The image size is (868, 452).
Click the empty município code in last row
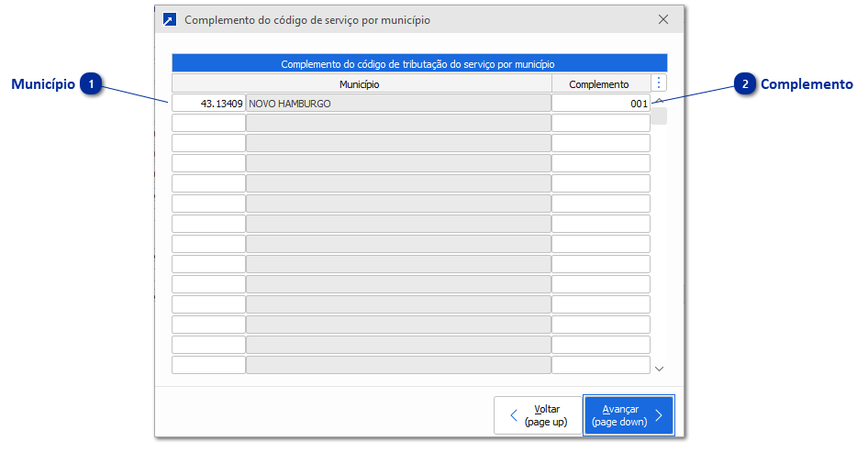click(208, 365)
